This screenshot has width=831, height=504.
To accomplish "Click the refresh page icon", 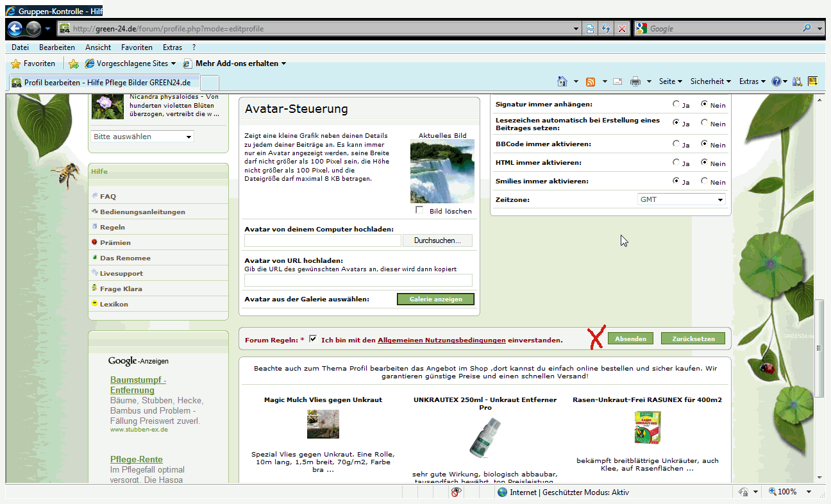I will (605, 29).
